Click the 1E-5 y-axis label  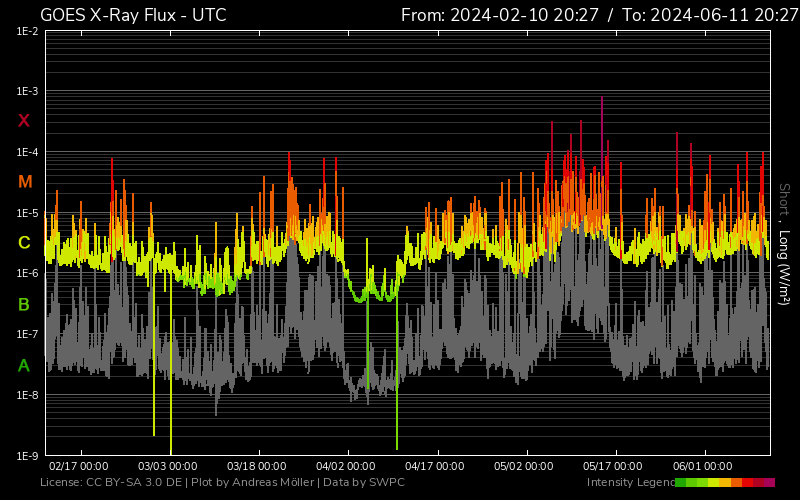point(27,213)
